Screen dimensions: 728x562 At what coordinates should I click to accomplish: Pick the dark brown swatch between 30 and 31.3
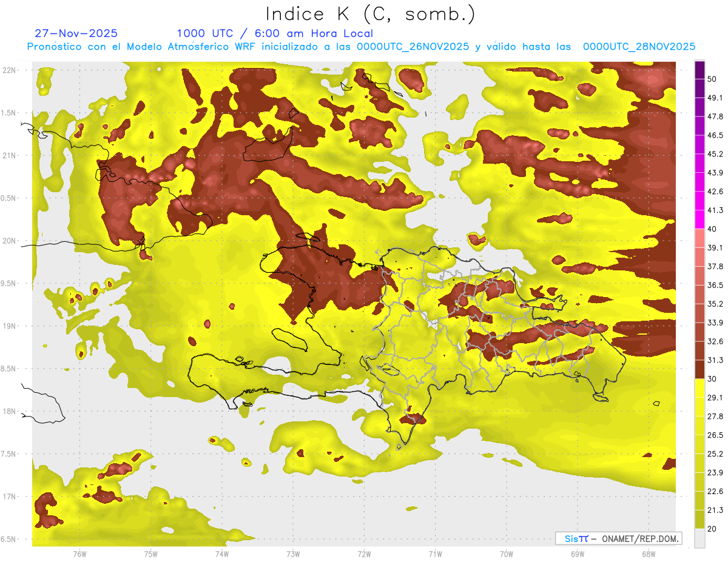click(x=699, y=369)
